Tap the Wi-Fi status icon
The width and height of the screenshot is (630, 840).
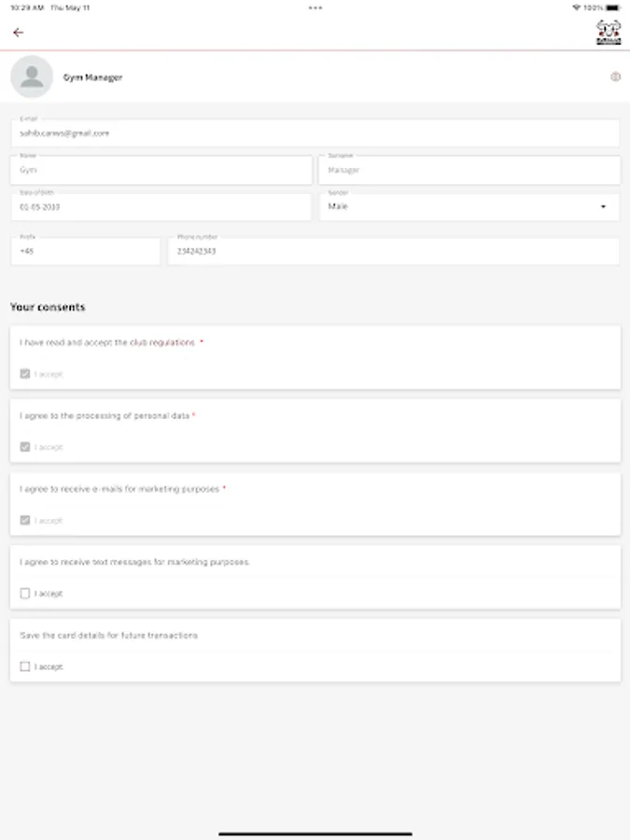[576, 7]
